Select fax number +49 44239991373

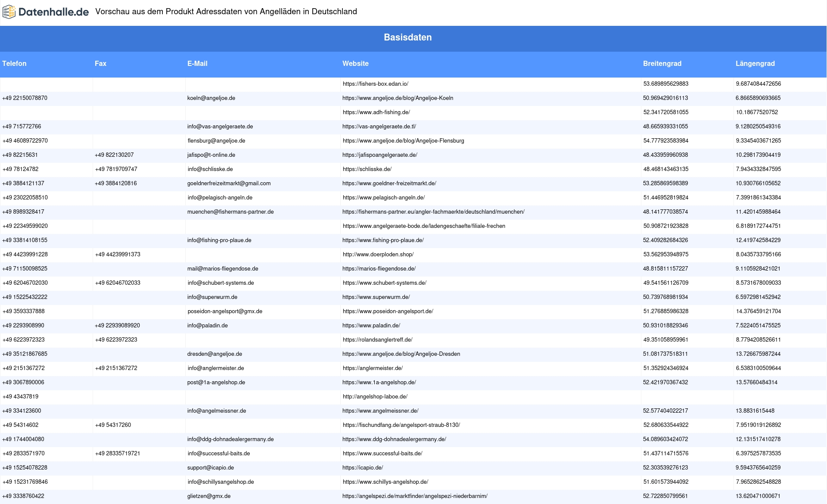coord(118,255)
